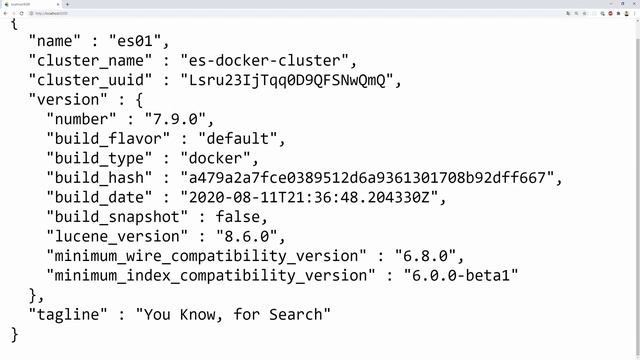Open a new tab with plus button
The image size is (640, 360).
tap(67, 4)
